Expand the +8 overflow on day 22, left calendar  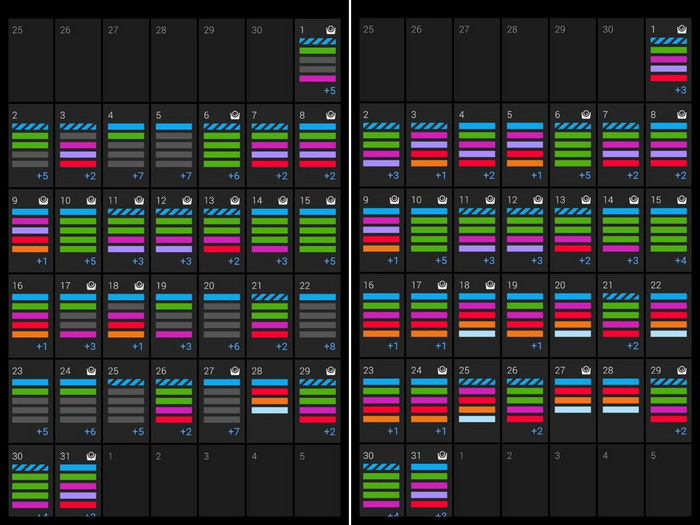pos(330,347)
